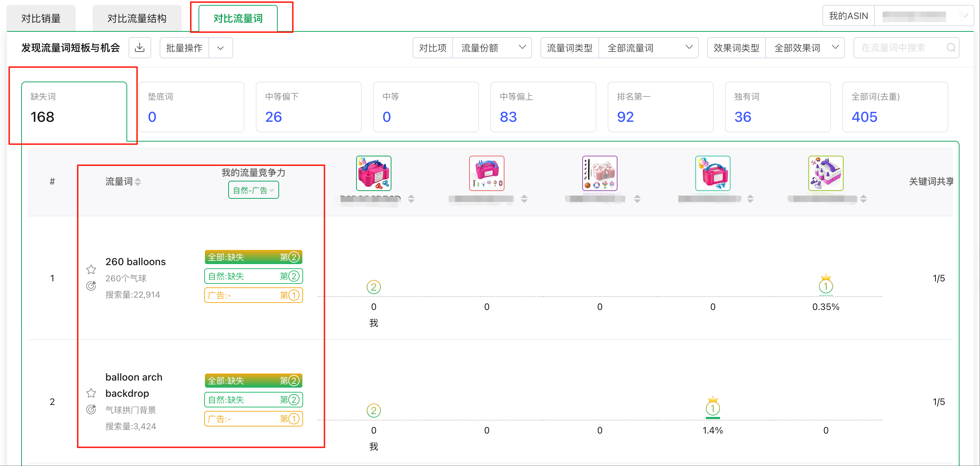Sort by fourth competitor ASIN column
The image size is (980, 466).
pos(750,198)
